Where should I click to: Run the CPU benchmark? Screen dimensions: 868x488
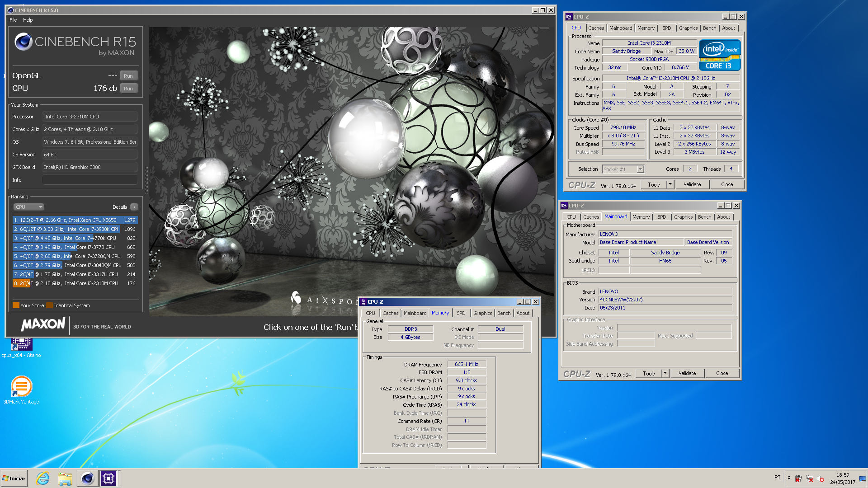(128, 89)
